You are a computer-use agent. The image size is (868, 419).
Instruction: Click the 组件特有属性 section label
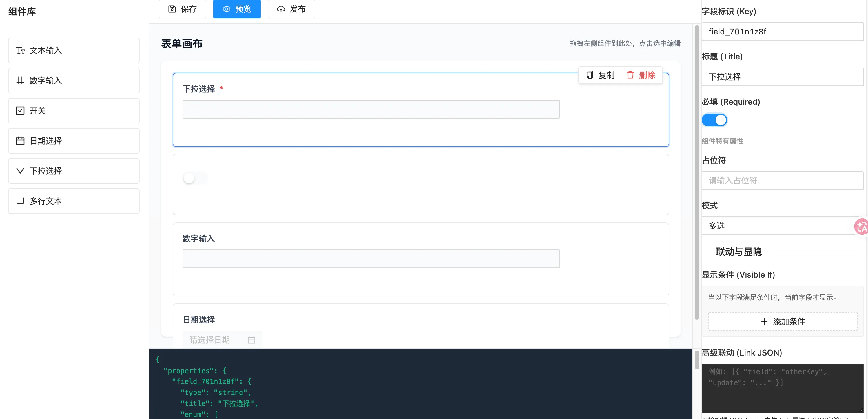pyautogui.click(x=723, y=141)
